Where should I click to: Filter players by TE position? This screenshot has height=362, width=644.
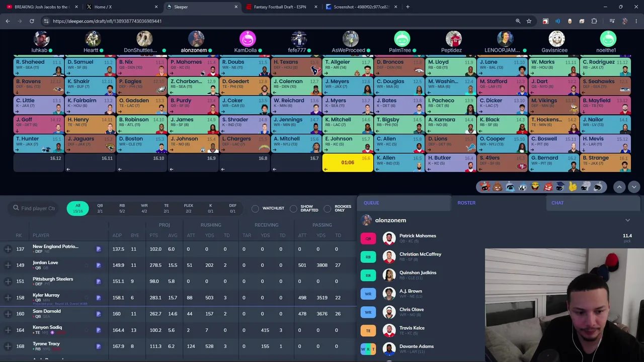click(x=166, y=208)
